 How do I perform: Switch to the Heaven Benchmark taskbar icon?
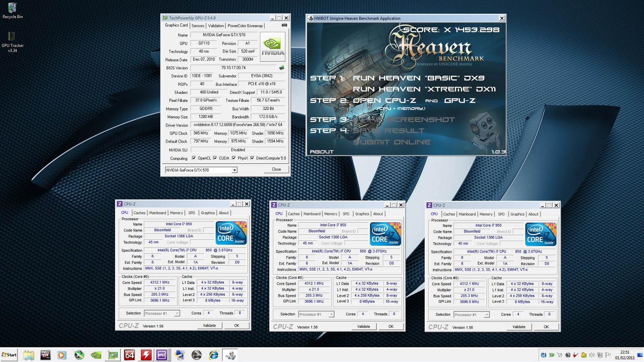coord(230,355)
